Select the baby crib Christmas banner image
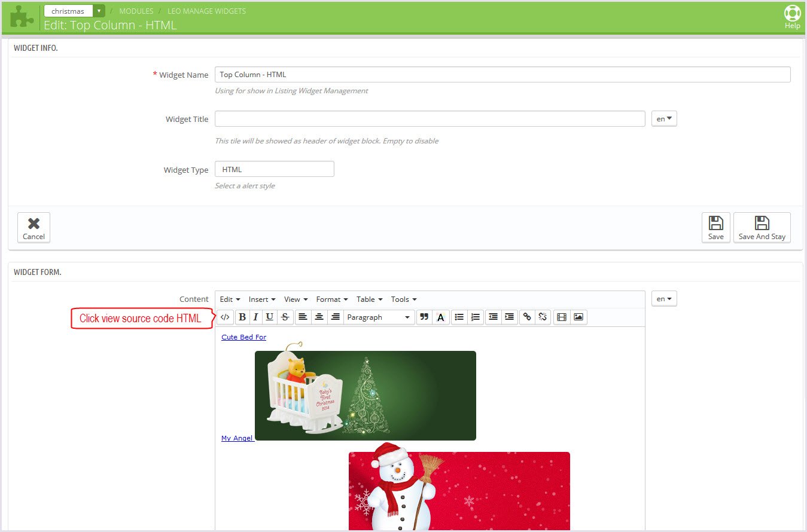Image resolution: width=807 pixels, height=532 pixels. pos(366,392)
